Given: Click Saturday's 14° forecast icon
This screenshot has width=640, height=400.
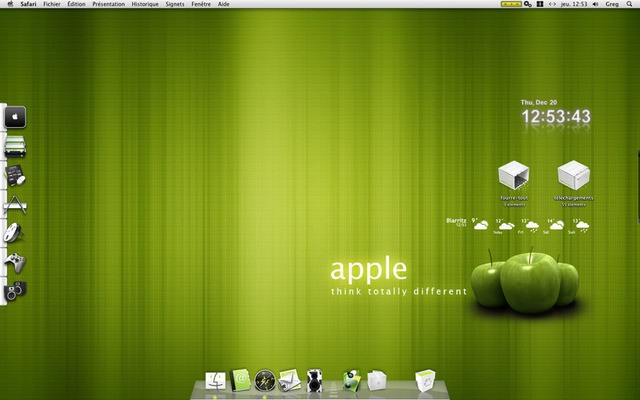Looking at the screenshot, I should point(556,225).
